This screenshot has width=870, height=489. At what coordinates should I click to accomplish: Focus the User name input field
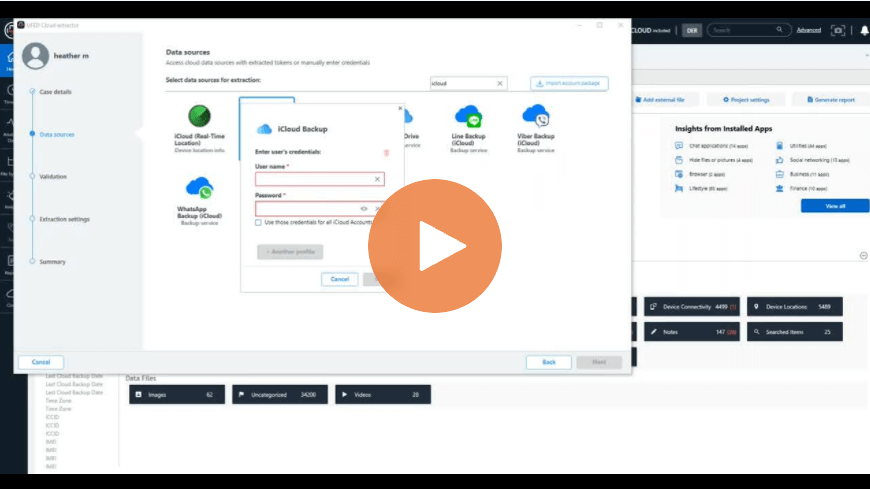(320, 179)
